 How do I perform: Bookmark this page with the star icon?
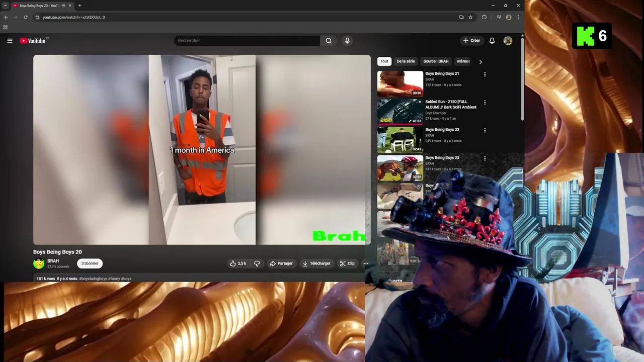[x=470, y=17]
